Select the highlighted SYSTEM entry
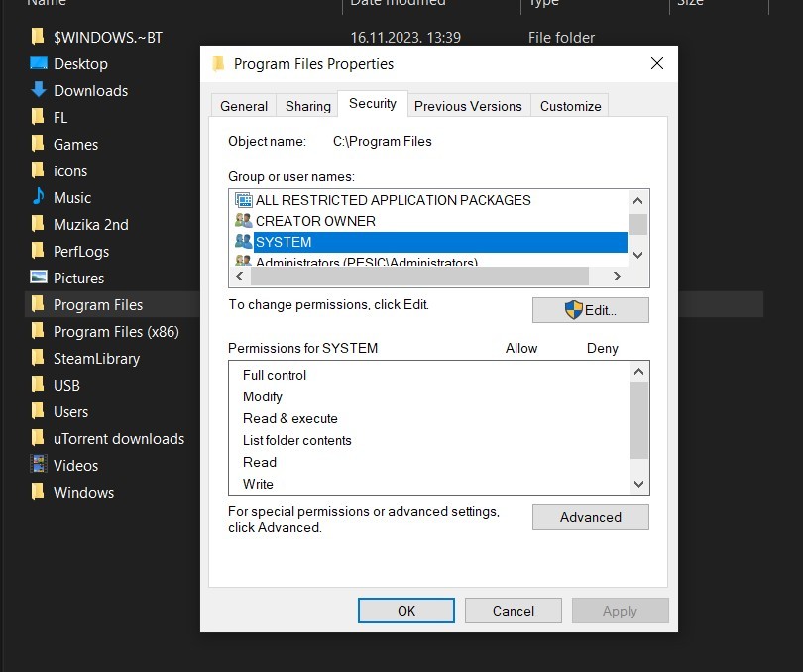Viewport: 803px width, 672px height. pos(430,242)
